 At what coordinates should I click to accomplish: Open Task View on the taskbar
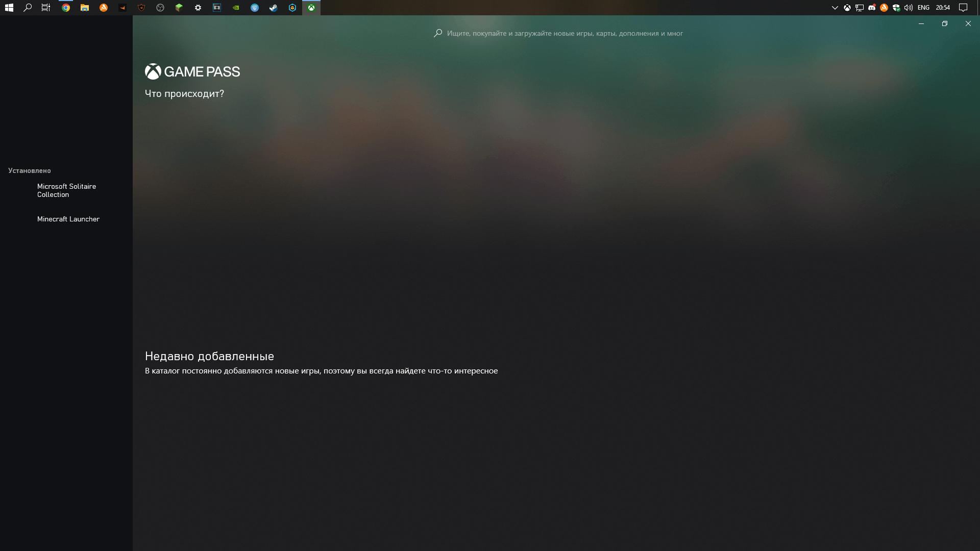[46, 8]
